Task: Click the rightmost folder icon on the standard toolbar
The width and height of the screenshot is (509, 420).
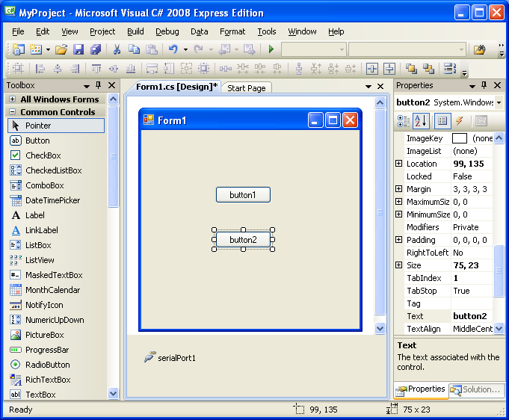Action: [x=479, y=49]
